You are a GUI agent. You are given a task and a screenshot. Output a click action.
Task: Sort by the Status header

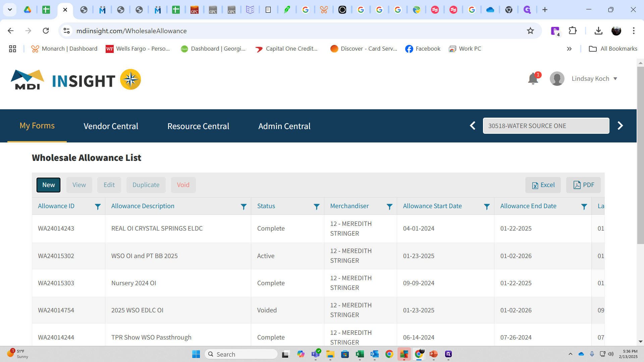(266, 206)
